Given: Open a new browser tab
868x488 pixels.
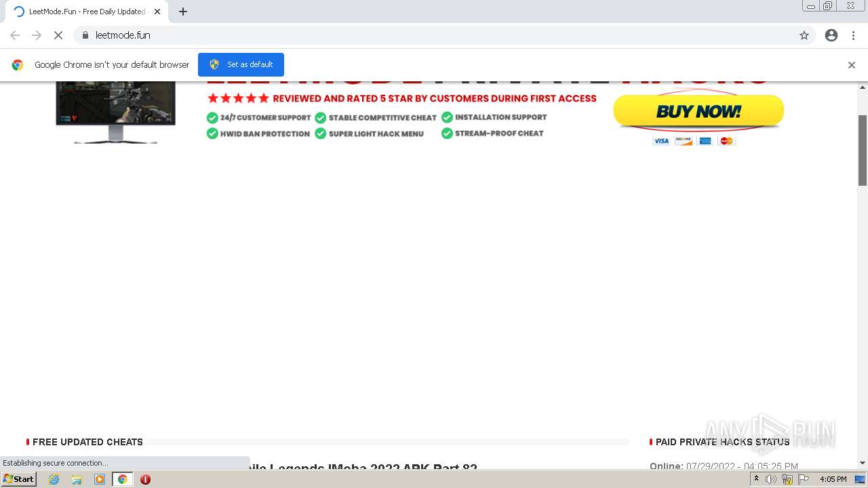Looking at the screenshot, I should coord(183,12).
